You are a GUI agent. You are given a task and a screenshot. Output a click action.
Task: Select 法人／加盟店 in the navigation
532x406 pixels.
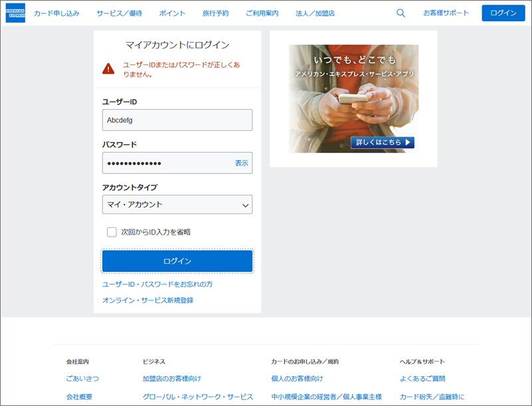tap(315, 13)
